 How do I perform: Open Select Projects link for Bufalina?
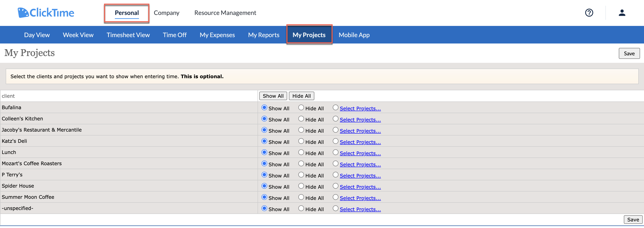pyautogui.click(x=360, y=109)
